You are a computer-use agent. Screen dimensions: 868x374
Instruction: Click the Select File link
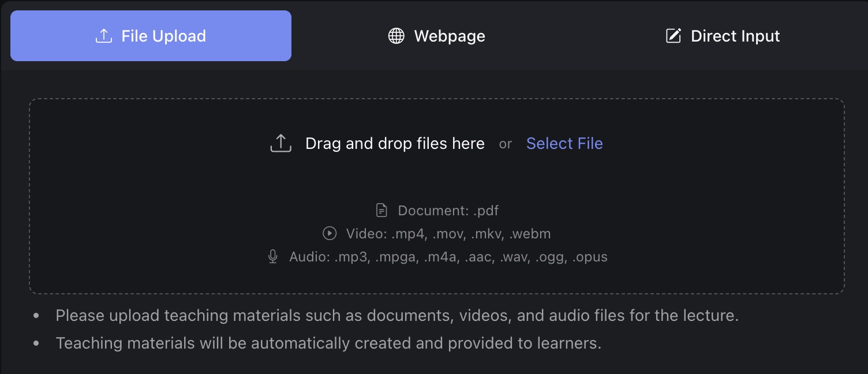coord(564,143)
